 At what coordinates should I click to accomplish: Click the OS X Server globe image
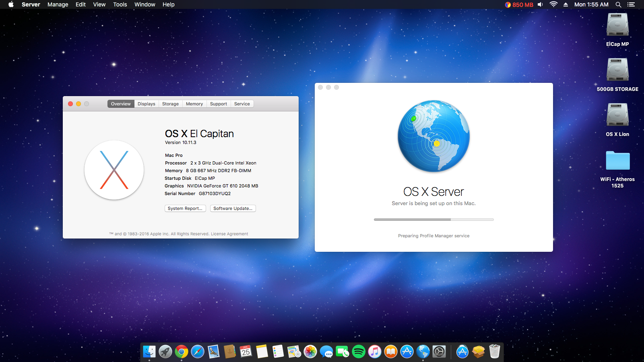[434, 136]
